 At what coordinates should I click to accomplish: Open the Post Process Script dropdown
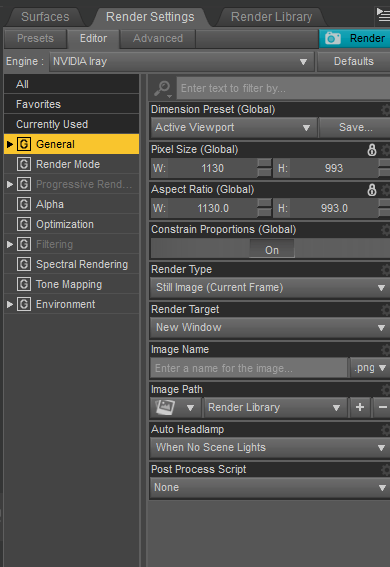pos(270,488)
